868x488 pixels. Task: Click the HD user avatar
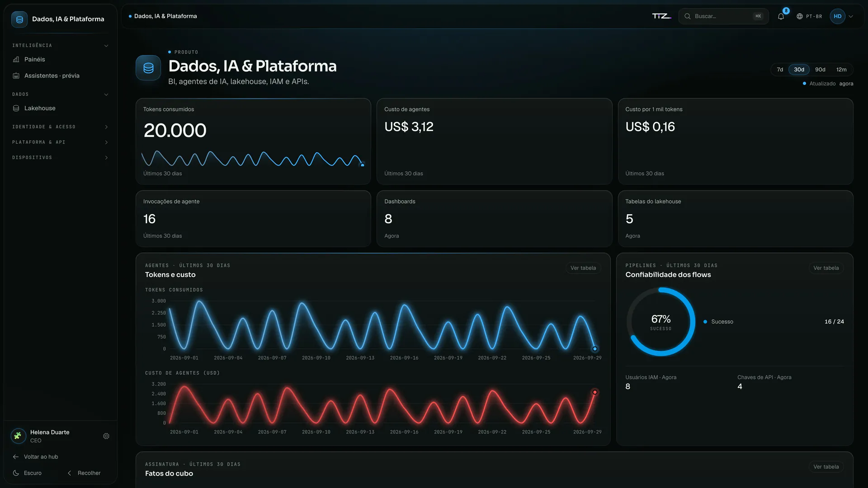[x=837, y=16]
